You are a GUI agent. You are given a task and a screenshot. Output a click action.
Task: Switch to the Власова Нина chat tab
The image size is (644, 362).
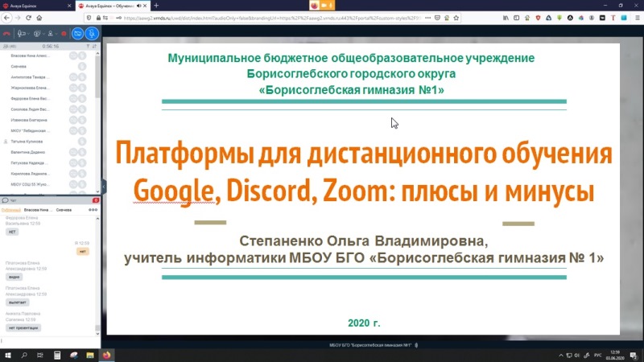click(39, 209)
